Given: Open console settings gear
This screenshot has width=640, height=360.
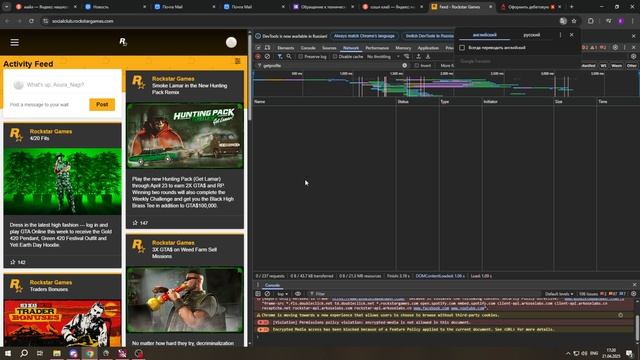Looking at the screenshot, I should pos(633,293).
